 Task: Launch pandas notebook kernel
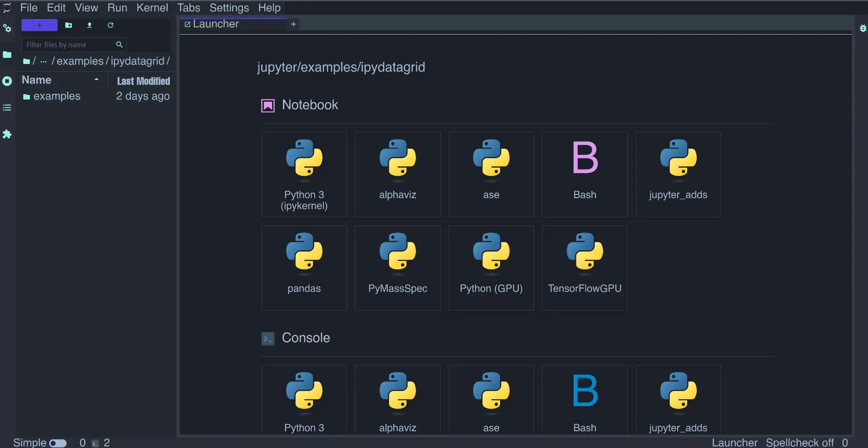click(304, 268)
